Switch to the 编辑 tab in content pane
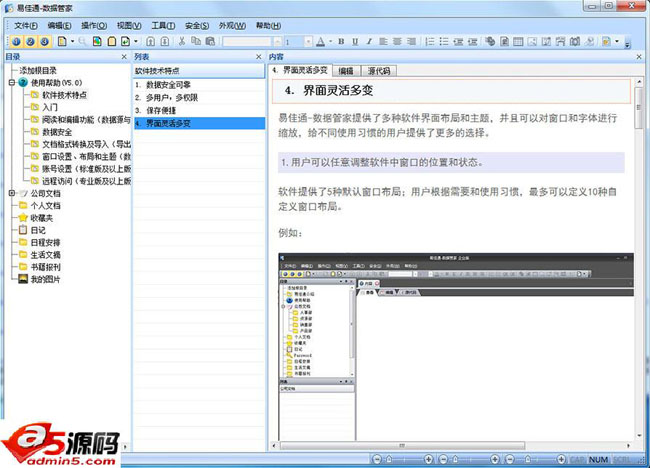Viewport: 650px width, 468px height. pos(347,71)
